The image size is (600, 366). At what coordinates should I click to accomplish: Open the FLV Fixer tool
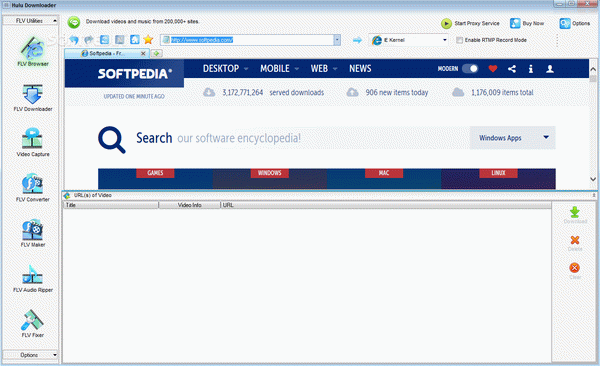pos(33,324)
